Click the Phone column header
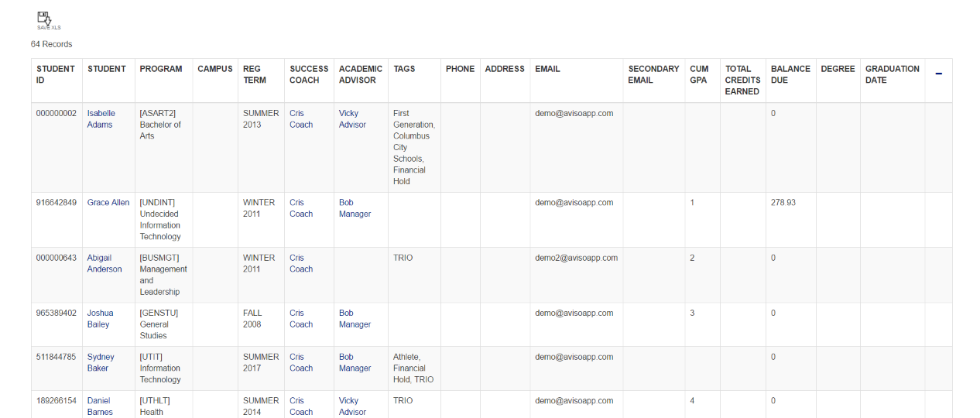Screen dimensions: 980x418 [460, 69]
